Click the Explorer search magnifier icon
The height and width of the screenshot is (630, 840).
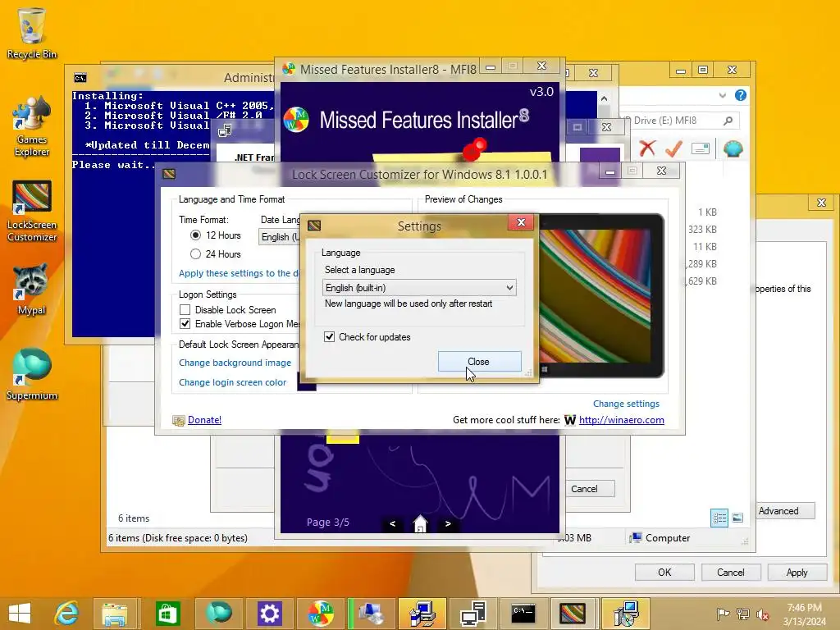click(728, 121)
